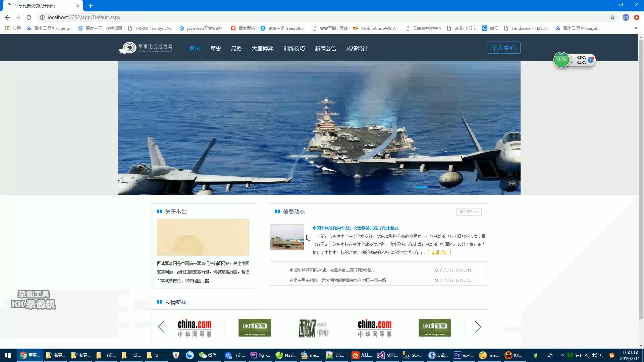Click the second banner carousel indicator
Image resolution: width=644 pixels, height=362 pixels.
[434, 187]
